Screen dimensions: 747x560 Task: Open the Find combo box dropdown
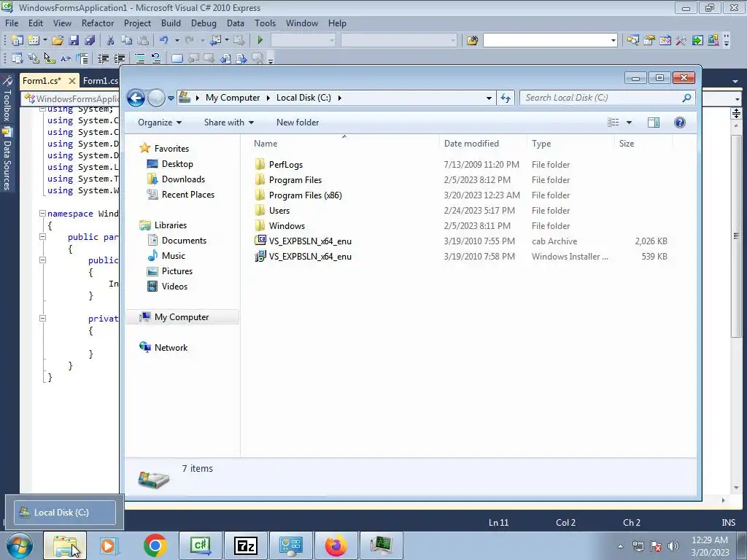point(613,41)
